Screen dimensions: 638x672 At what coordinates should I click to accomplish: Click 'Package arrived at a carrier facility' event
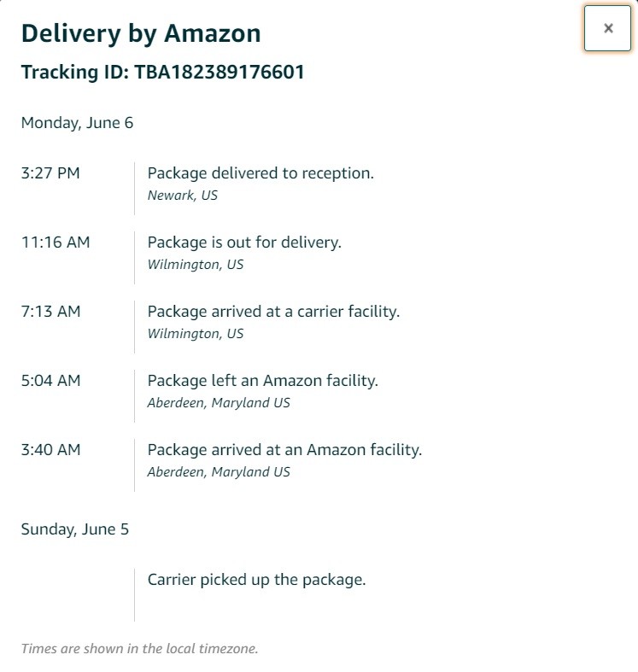click(x=273, y=312)
